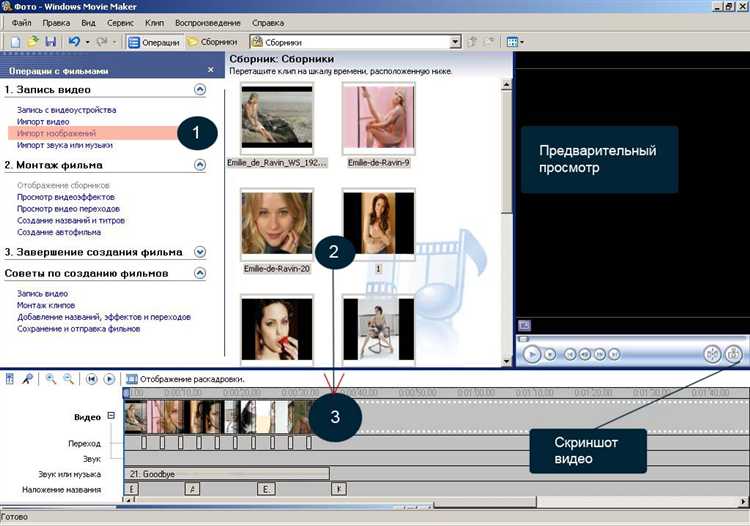Open the Правка menu

(x=56, y=22)
